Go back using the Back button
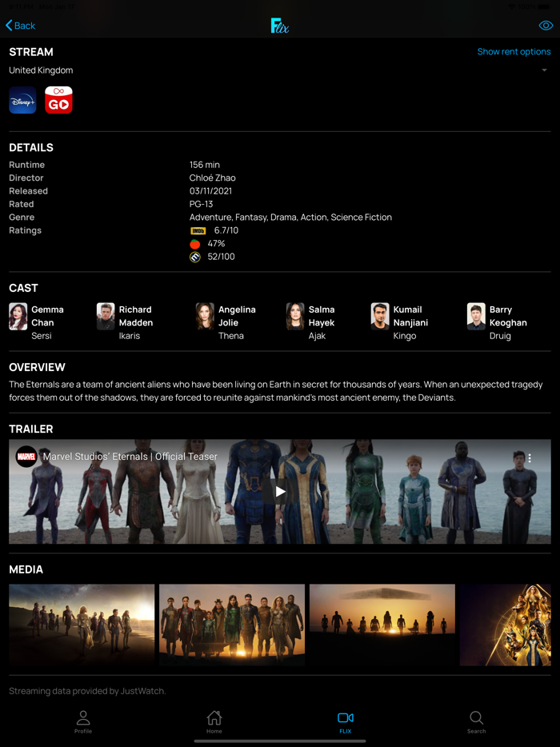560x747 pixels. [x=20, y=26]
